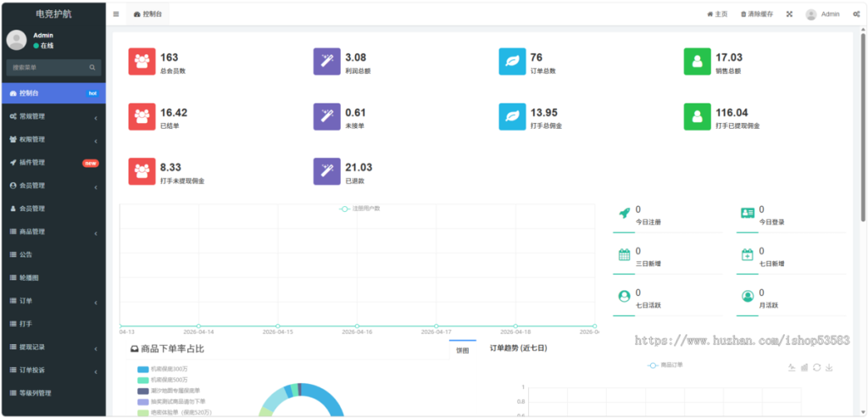This screenshot has height=418, width=868.
Task: Click the red 总会员数 members icon
Action: 142,63
